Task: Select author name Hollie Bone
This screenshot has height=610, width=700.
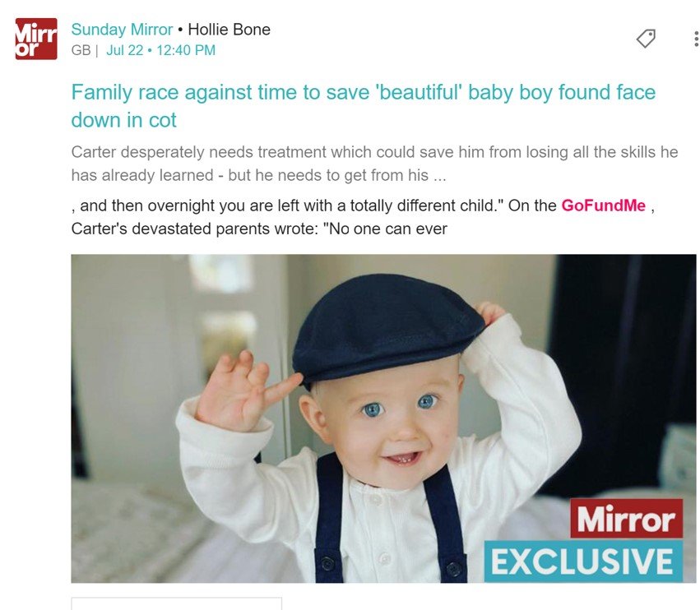Action: (229, 30)
